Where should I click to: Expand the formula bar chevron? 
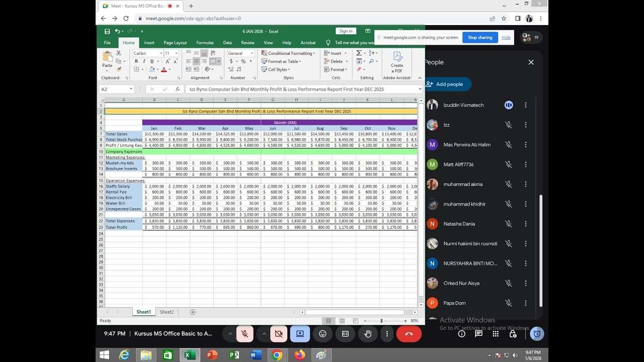point(420,89)
